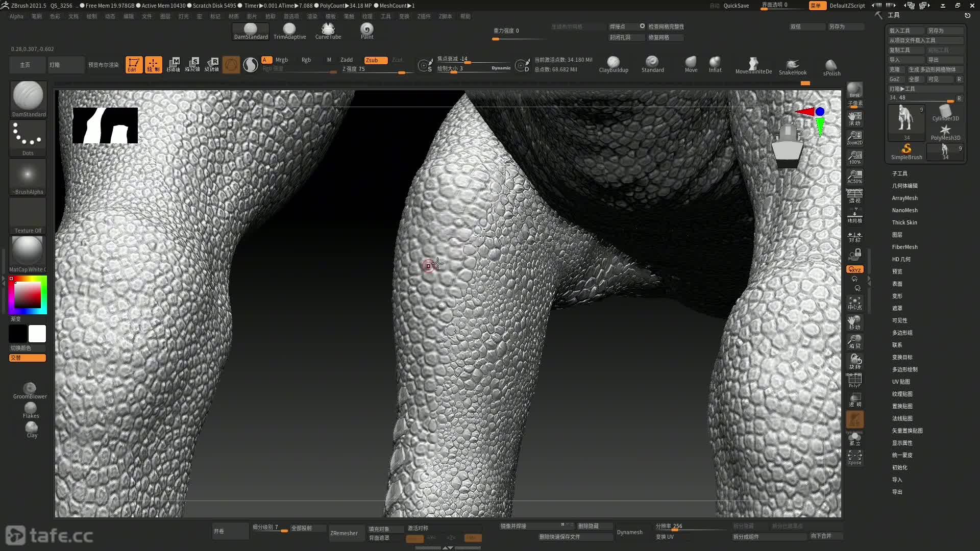Click the QuickSave button

[736, 6]
